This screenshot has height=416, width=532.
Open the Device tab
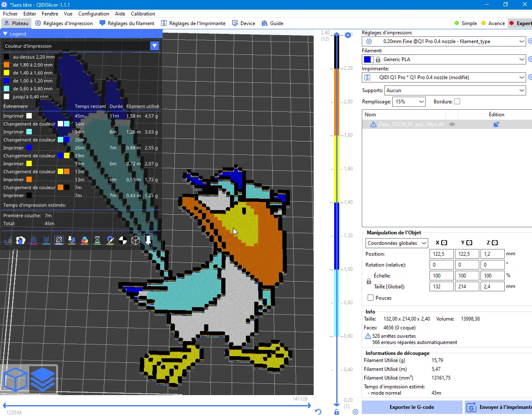pos(244,23)
